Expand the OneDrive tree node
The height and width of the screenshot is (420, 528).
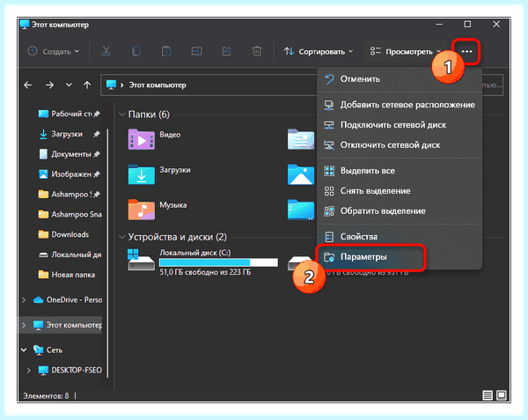[x=24, y=299]
